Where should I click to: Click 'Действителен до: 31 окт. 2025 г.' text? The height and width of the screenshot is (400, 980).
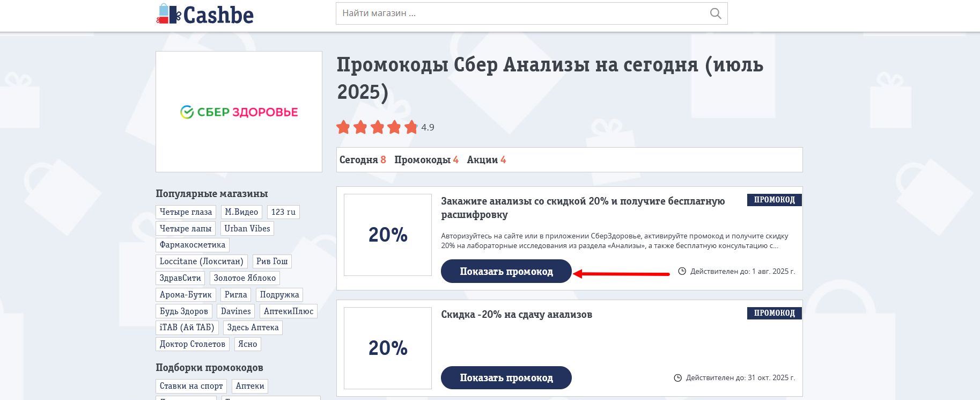(740, 378)
